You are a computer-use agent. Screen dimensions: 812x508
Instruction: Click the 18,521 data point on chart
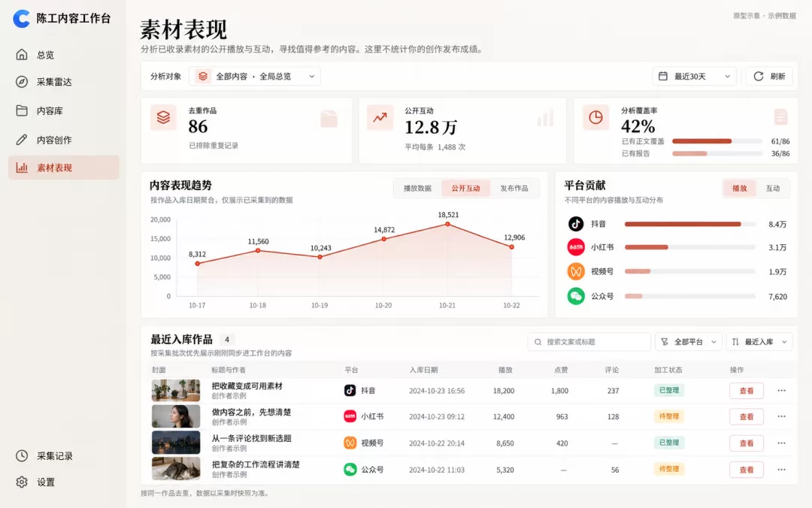[x=447, y=224]
